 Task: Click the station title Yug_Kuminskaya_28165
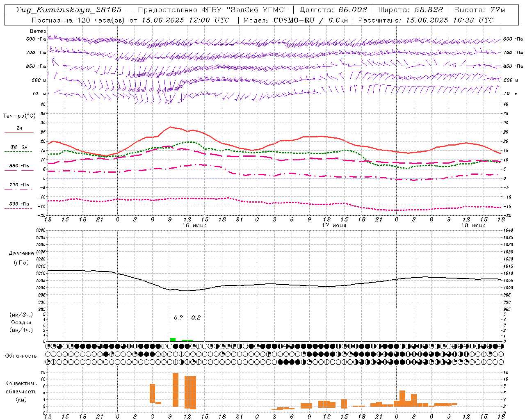pyautogui.click(x=68, y=10)
